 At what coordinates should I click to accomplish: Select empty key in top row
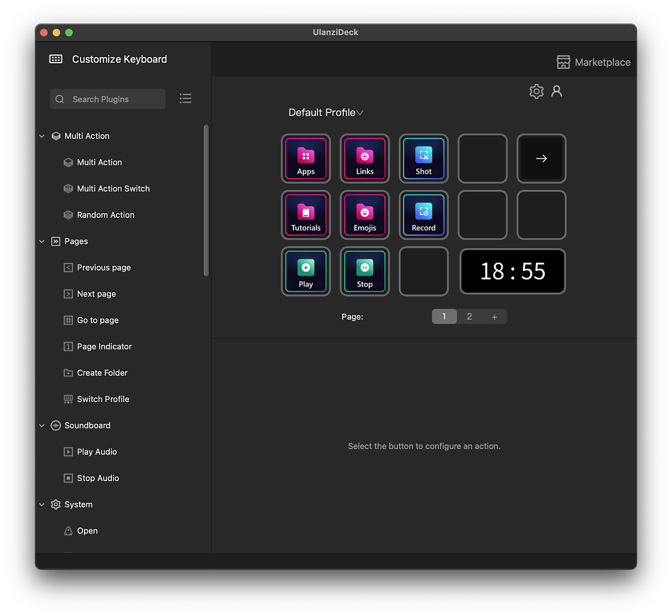(x=483, y=158)
